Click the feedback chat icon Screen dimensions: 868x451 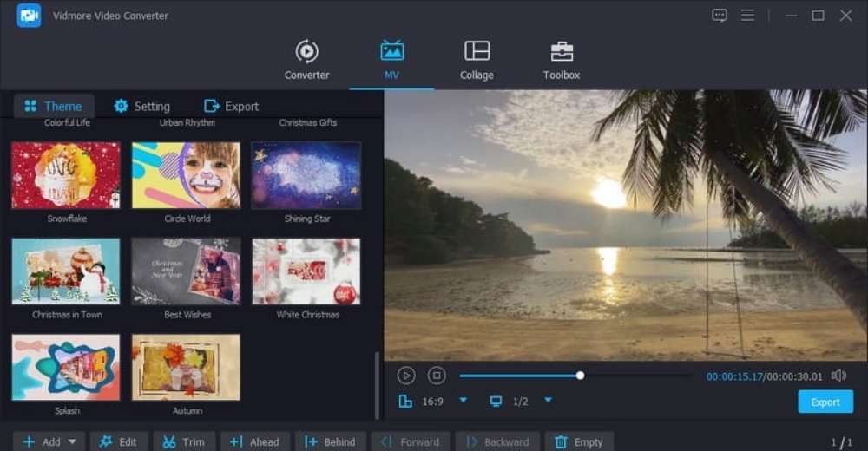(719, 16)
